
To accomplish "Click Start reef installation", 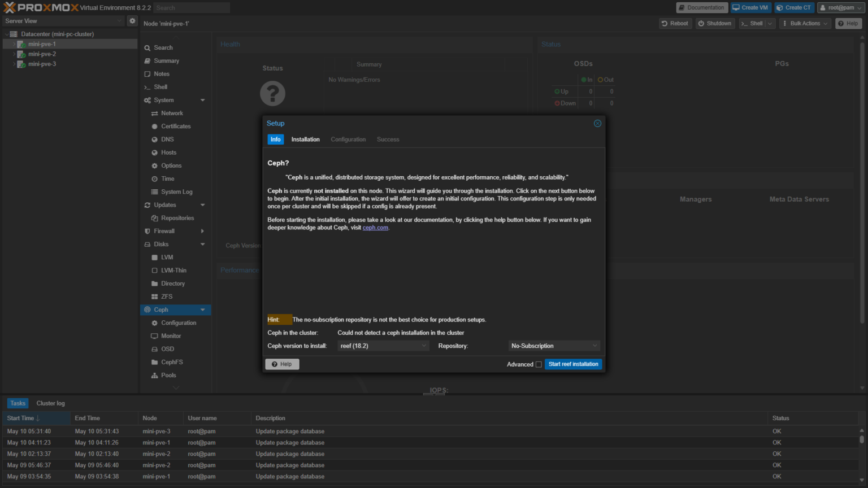I will click(x=573, y=364).
